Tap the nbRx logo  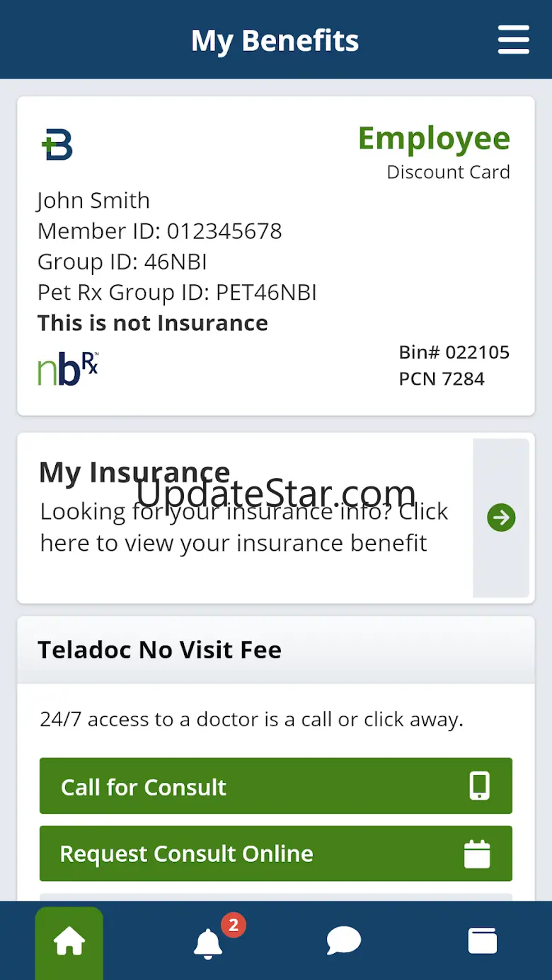point(67,368)
